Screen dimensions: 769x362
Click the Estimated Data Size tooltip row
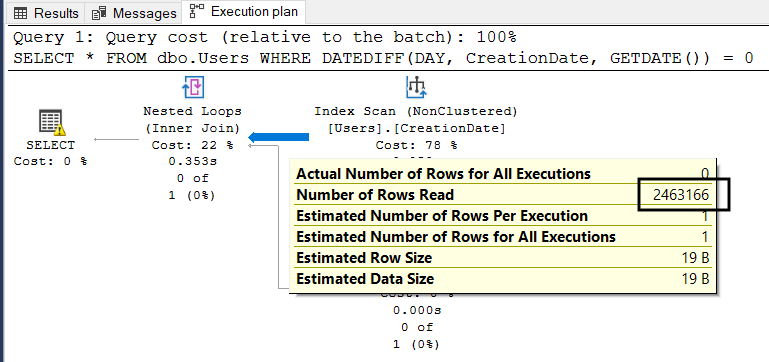pos(503,279)
